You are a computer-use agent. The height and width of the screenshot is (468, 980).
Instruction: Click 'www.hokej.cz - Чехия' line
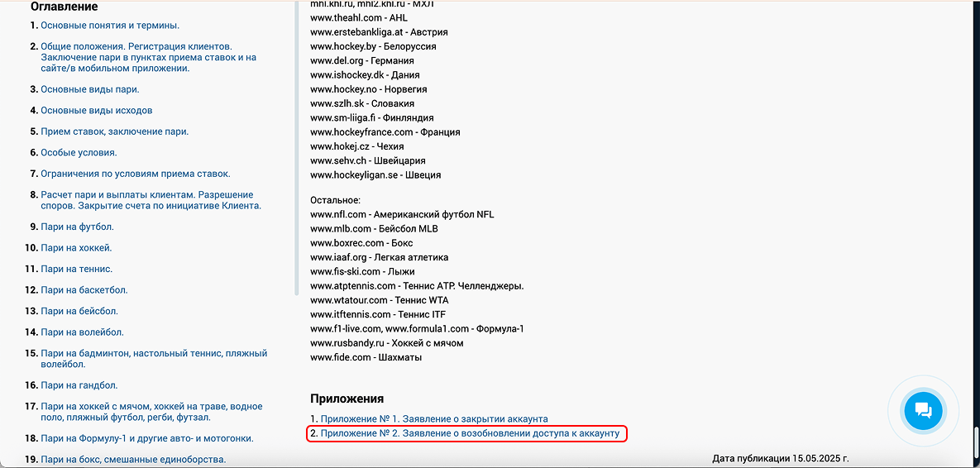[x=357, y=147]
